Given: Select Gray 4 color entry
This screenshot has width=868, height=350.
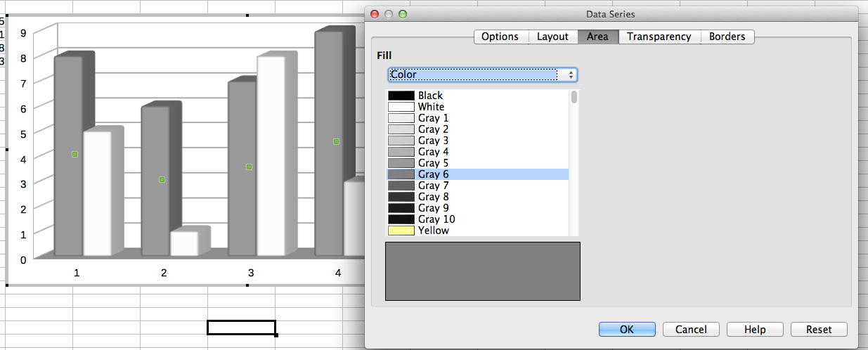Looking at the screenshot, I should (x=478, y=152).
